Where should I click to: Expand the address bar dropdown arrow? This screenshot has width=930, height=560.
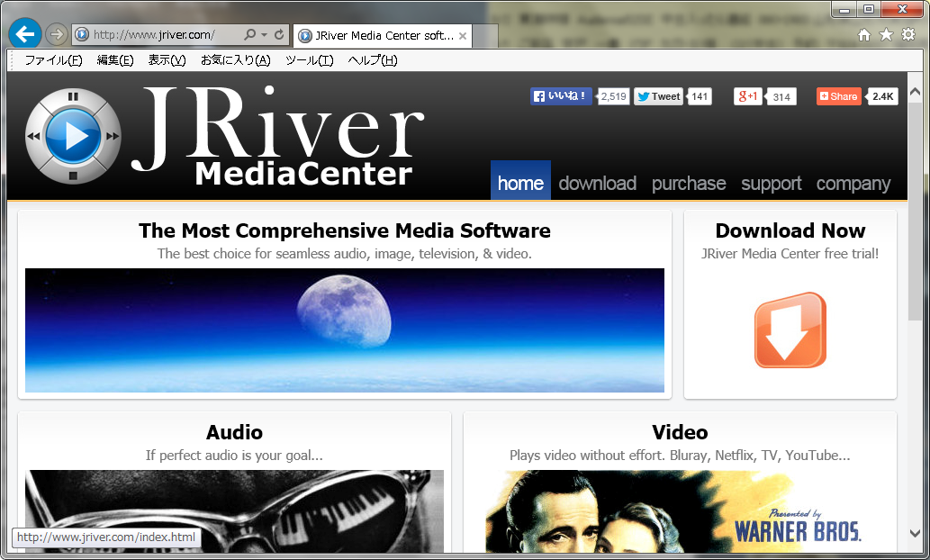[x=264, y=35]
